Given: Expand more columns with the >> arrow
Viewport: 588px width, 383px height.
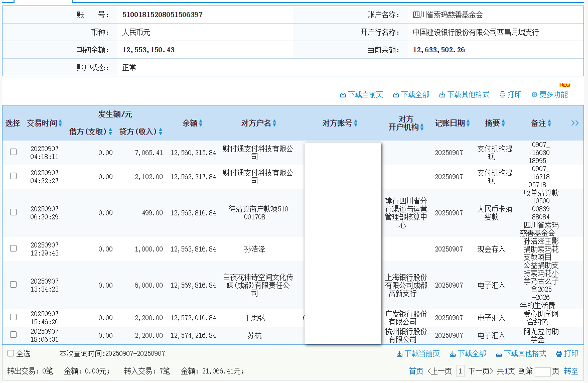Looking at the screenshot, I should point(575,123).
